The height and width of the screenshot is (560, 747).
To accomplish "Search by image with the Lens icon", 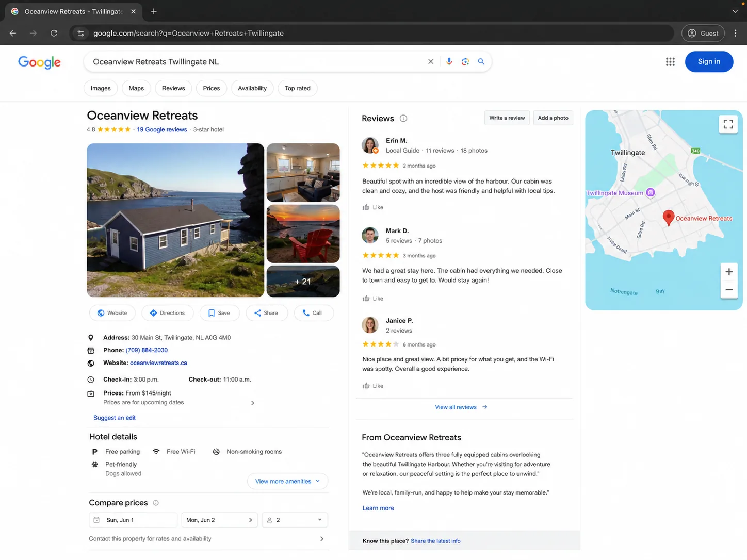I will 465,61.
